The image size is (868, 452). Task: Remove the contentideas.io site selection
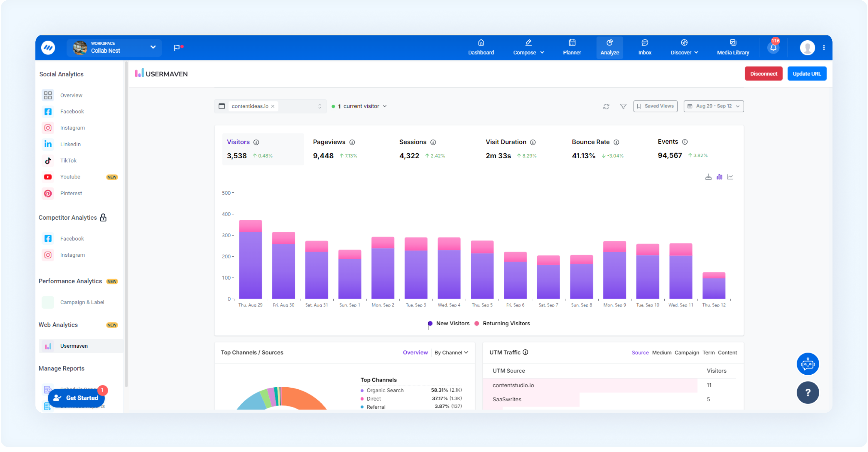click(273, 107)
